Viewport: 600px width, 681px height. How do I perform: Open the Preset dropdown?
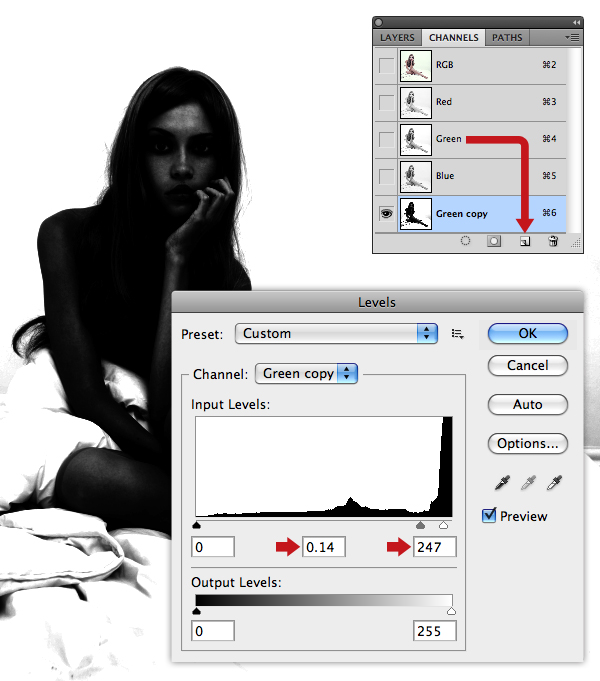pyautogui.click(x=336, y=334)
